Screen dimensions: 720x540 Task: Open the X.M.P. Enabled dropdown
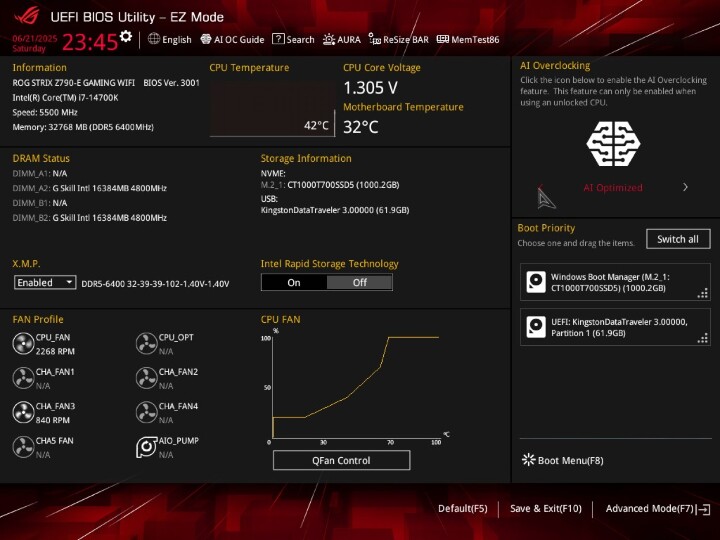pos(45,283)
